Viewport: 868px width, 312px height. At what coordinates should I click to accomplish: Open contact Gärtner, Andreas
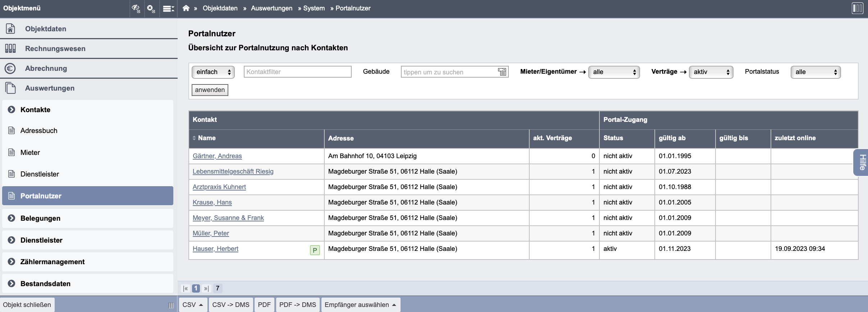pos(217,156)
